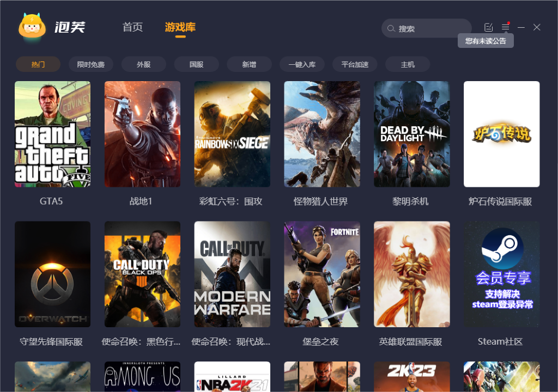Open the NBA 2K21 game cover
The image size is (558, 392).
pyautogui.click(x=232, y=377)
